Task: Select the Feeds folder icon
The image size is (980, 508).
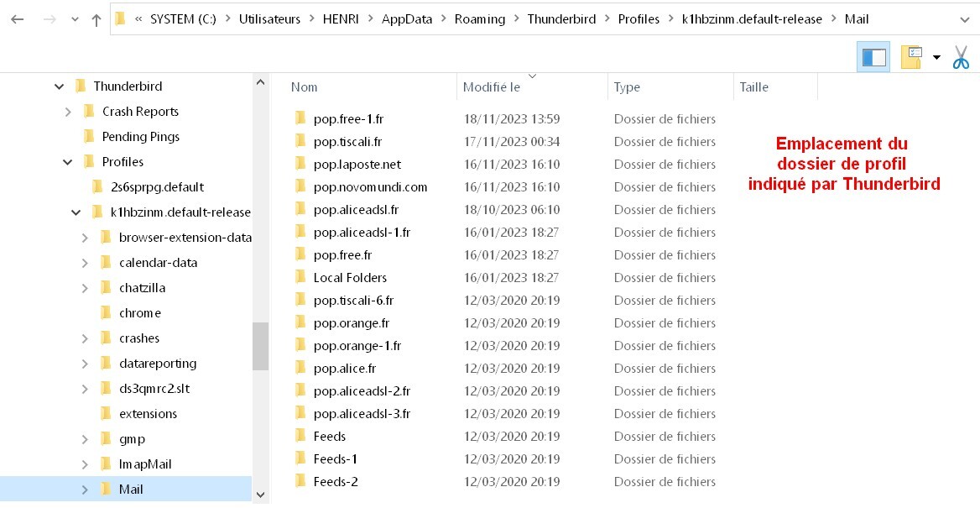Action: tap(300, 436)
